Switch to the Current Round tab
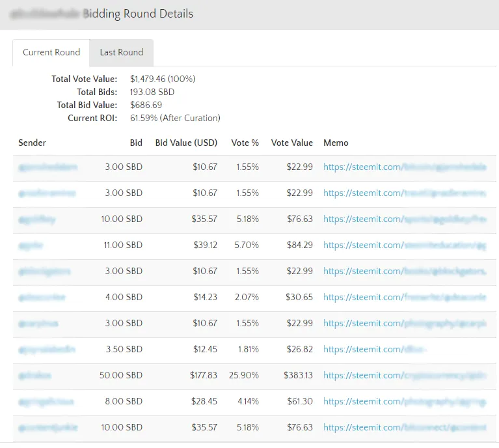This screenshot has width=499, height=448. (51, 52)
